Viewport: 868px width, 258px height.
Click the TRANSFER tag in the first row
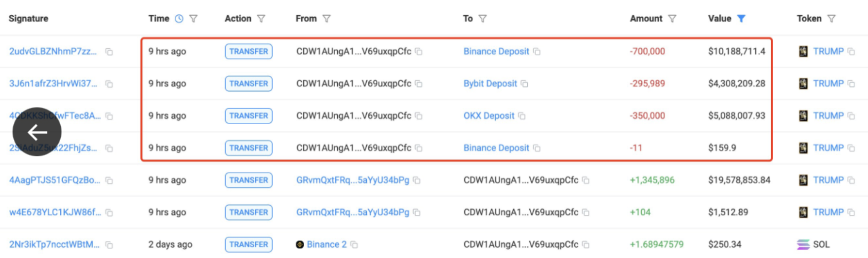coord(248,51)
